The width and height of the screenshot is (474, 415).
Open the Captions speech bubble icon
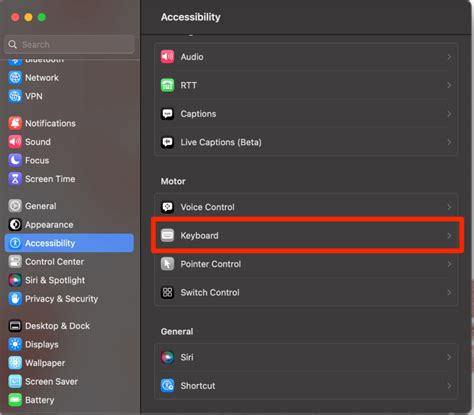[x=167, y=114]
